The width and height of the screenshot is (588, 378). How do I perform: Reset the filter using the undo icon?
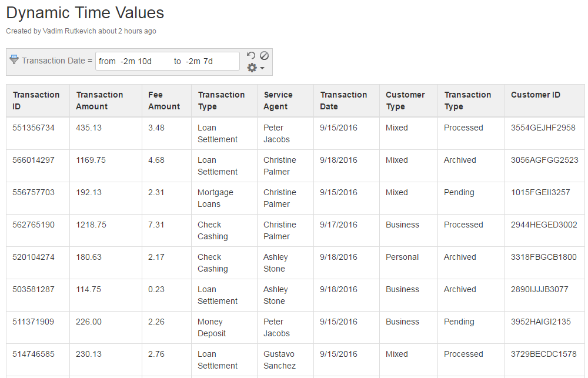pos(252,55)
